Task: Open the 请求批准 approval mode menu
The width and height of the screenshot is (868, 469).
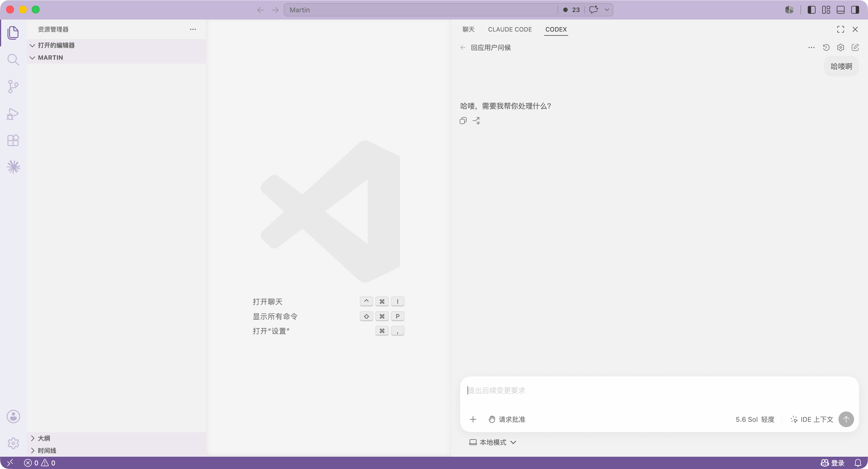Action: click(507, 419)
